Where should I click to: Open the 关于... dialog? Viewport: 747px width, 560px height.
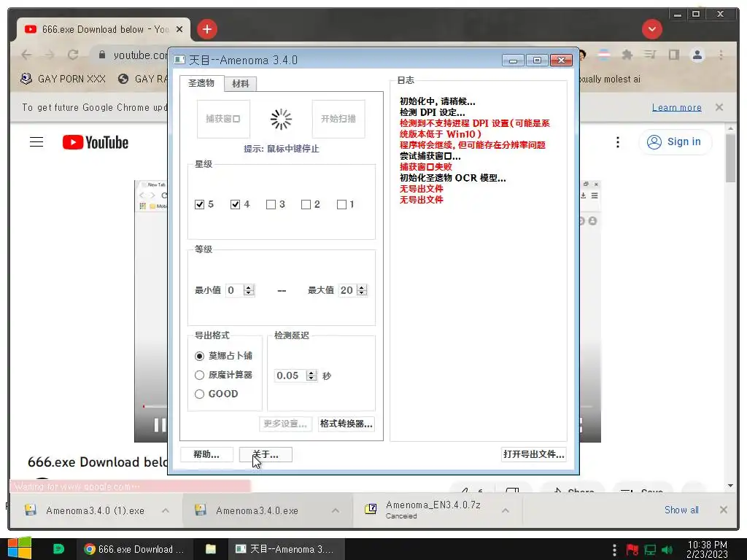pos(266,454)
